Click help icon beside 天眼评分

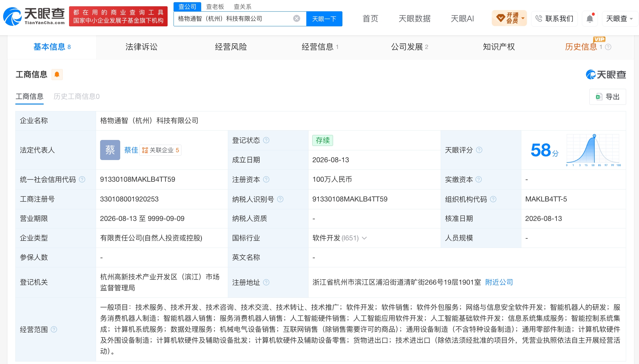point(479,150)
